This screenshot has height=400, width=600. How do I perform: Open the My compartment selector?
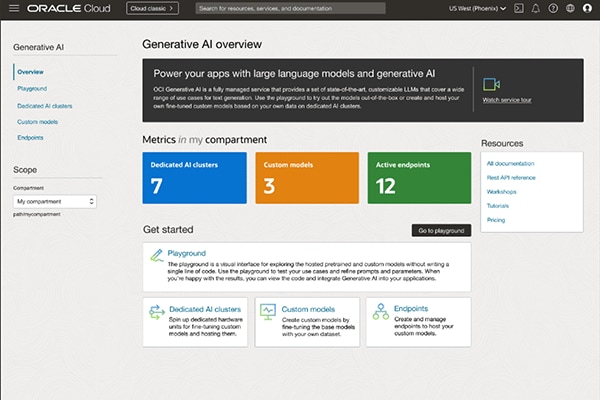(x=55, y=201)
